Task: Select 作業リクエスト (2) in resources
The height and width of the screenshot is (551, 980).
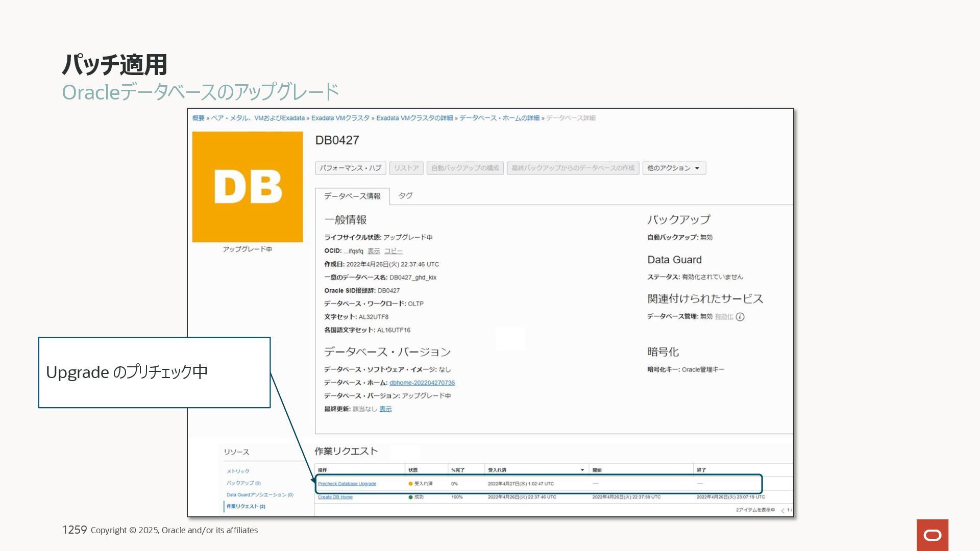Action: pos(246,506)
